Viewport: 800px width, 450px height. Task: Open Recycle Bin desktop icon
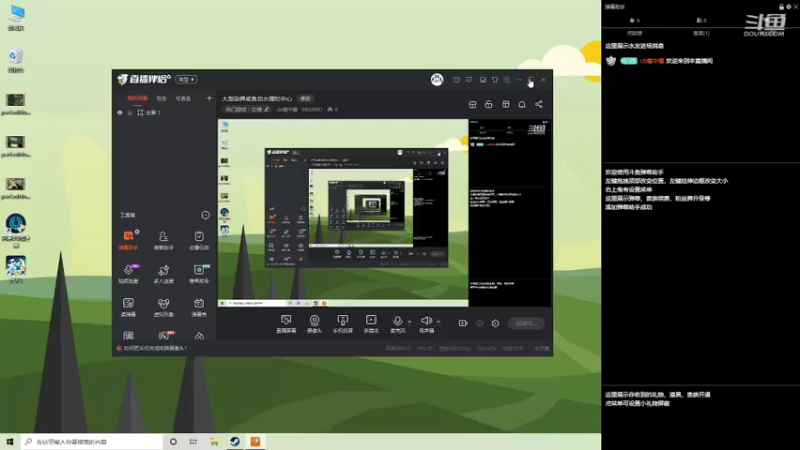tap(16, 60)
